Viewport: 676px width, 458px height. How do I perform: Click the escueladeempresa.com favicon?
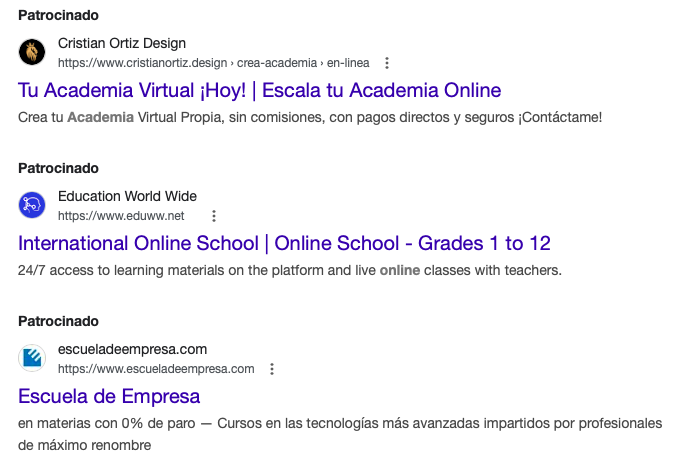pos(32,358)
